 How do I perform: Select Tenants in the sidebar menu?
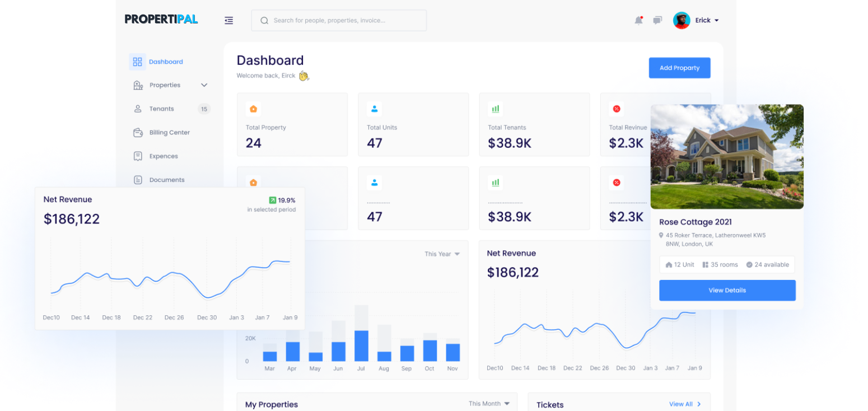tap(161, 109)
